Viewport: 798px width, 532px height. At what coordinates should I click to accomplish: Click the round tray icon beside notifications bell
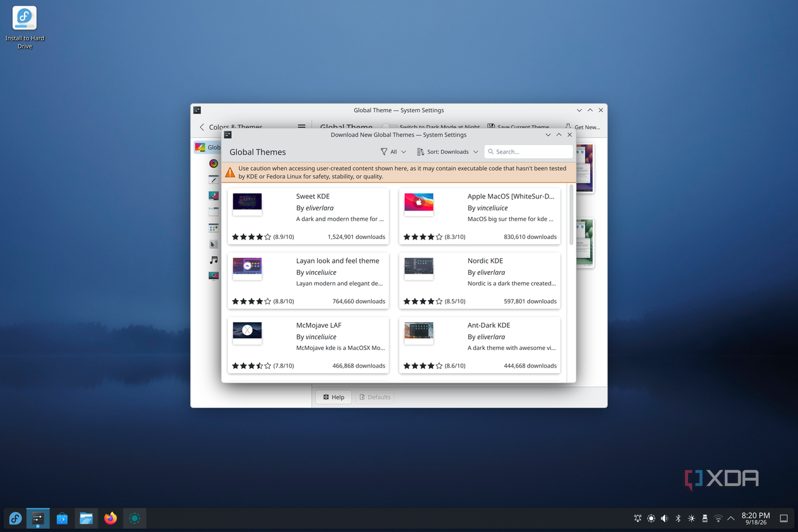click(651, 518)
